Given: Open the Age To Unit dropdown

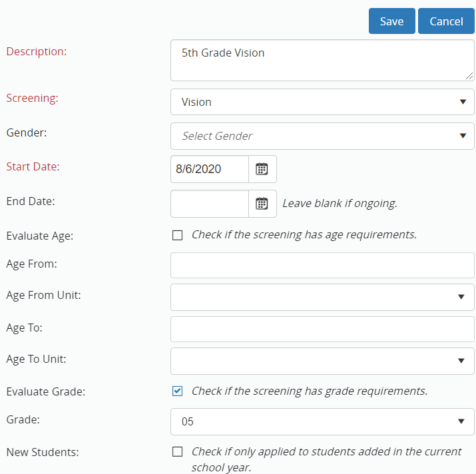Looking at the screenshot, I should pyautogui.click(x=322, y=360).
